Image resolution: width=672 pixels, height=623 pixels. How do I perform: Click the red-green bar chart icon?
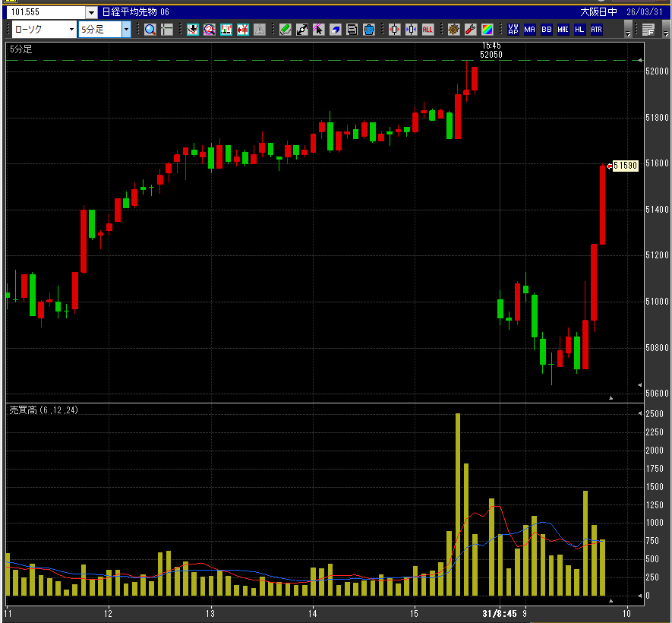click(x=226, y=30)
